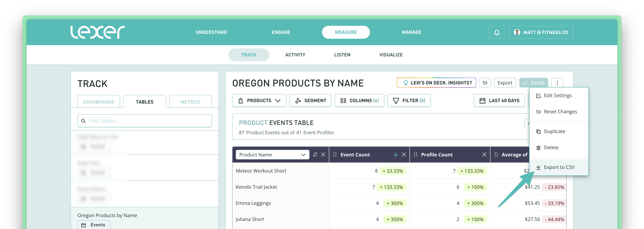Image resolution: width=644 pixels, height=229 pixels.
Task: Open Lexi's On Deck Insights
Action: 436,83
